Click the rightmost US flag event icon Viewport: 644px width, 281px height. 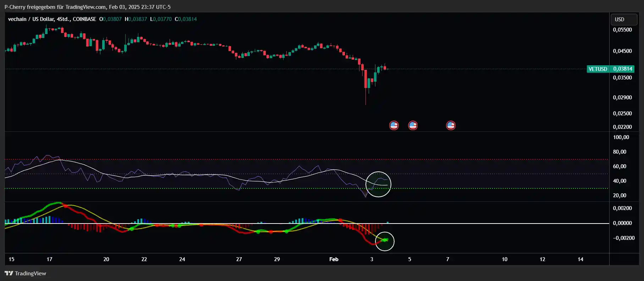pos(451,125)
